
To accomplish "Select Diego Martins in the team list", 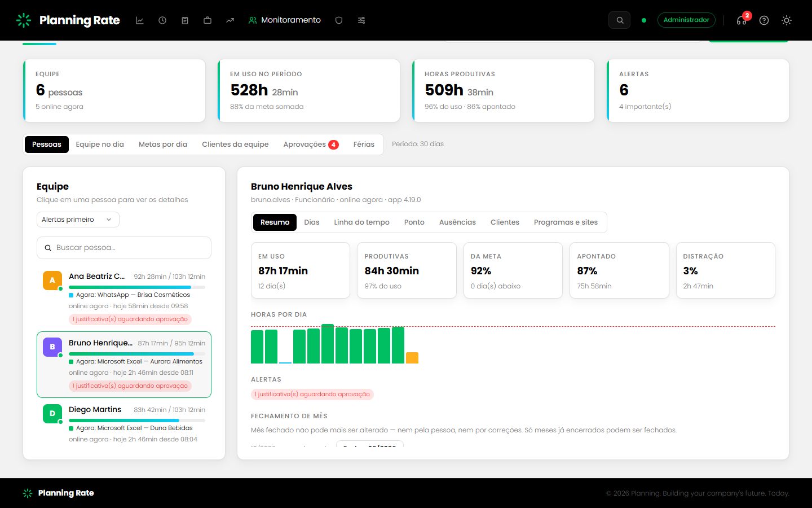I will pos(124,424).
